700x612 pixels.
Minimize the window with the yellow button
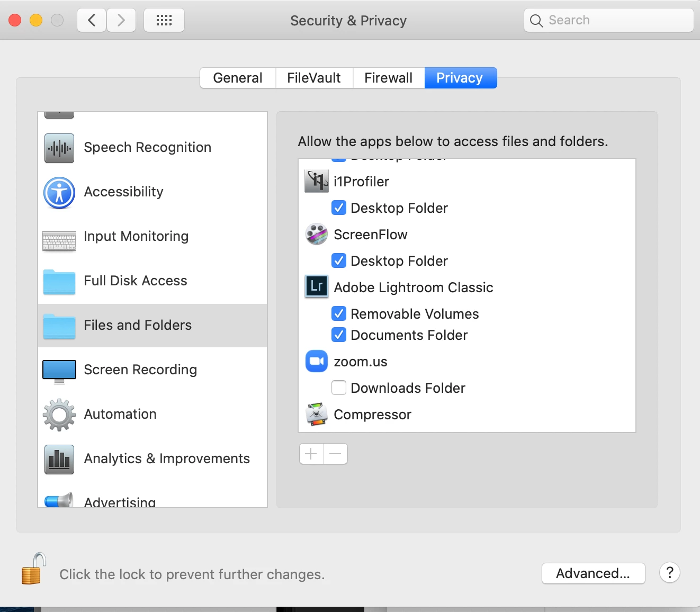36,20
